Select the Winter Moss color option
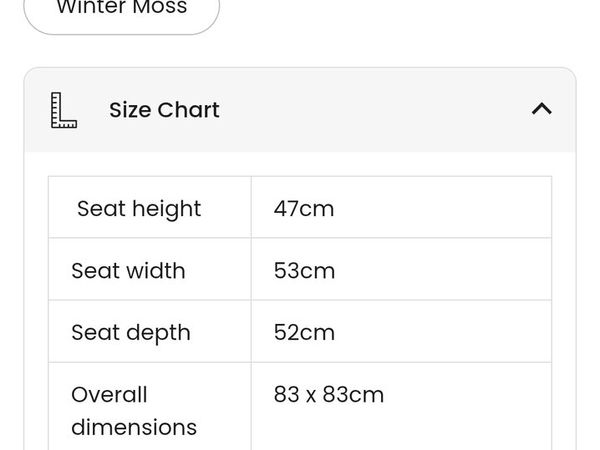600x450 pixels. point(122,11)
